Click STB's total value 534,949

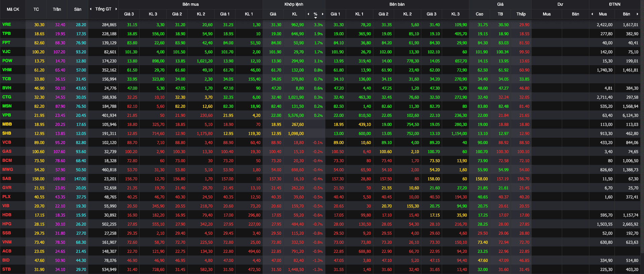click(109, 270)
